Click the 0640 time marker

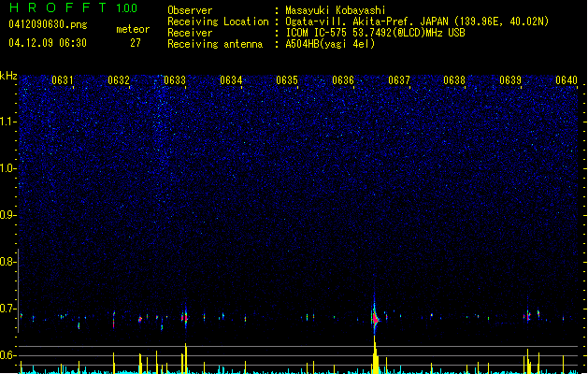[x=566, y=80]
